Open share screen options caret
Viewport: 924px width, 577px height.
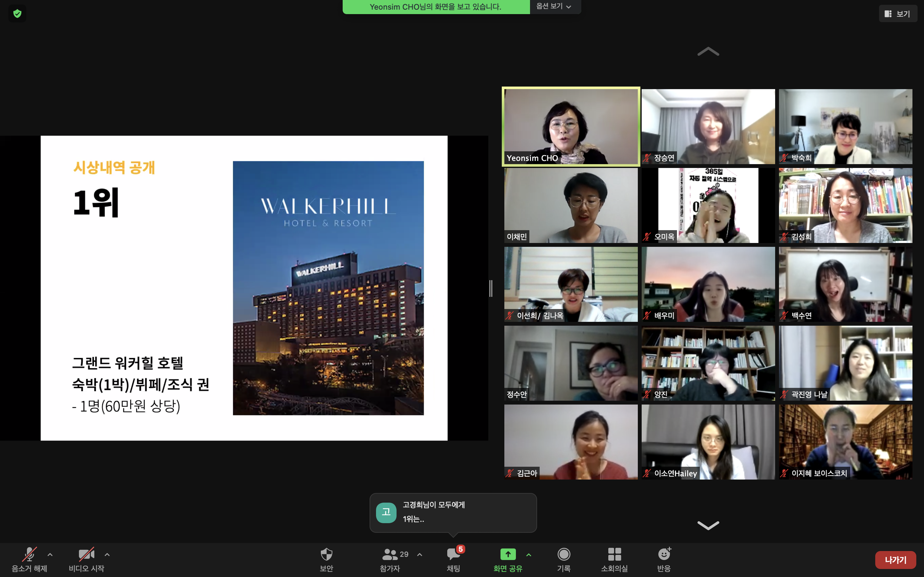pyautogui.click(x=529, y=555)
